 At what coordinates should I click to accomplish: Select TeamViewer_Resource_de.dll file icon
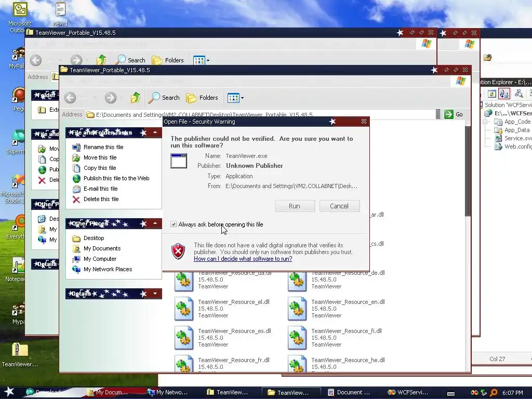coord(297,281)
